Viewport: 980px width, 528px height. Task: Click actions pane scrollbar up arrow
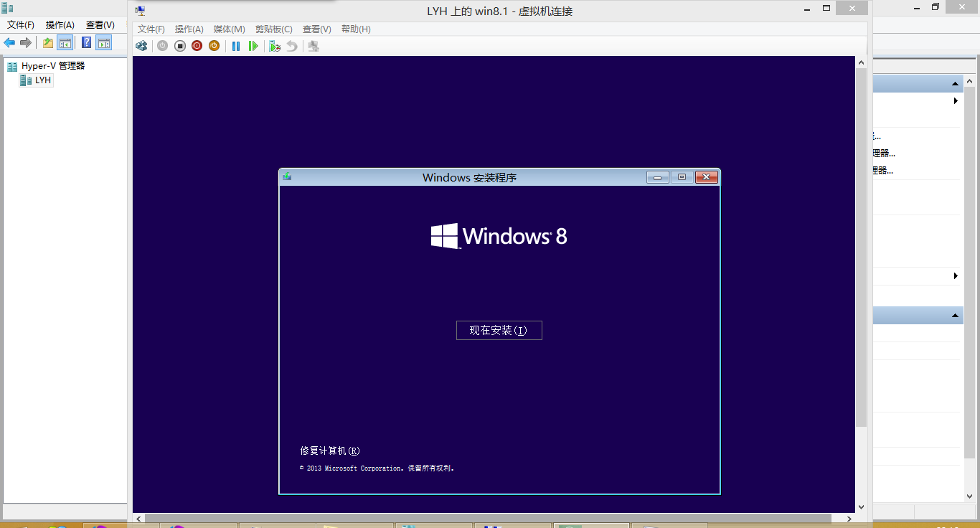click(969, 80)
